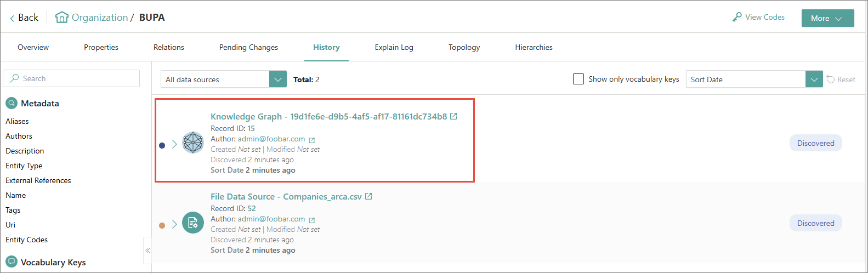Open the More dropdown menu
This screenshot has height=273, width=868.
tap(828, 18)
